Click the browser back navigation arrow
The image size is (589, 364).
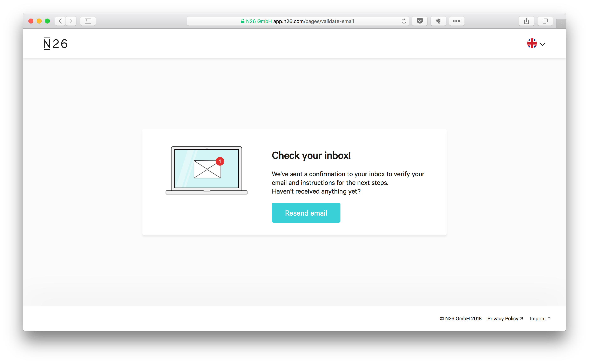pyautogui.click(x=61, y=21)
